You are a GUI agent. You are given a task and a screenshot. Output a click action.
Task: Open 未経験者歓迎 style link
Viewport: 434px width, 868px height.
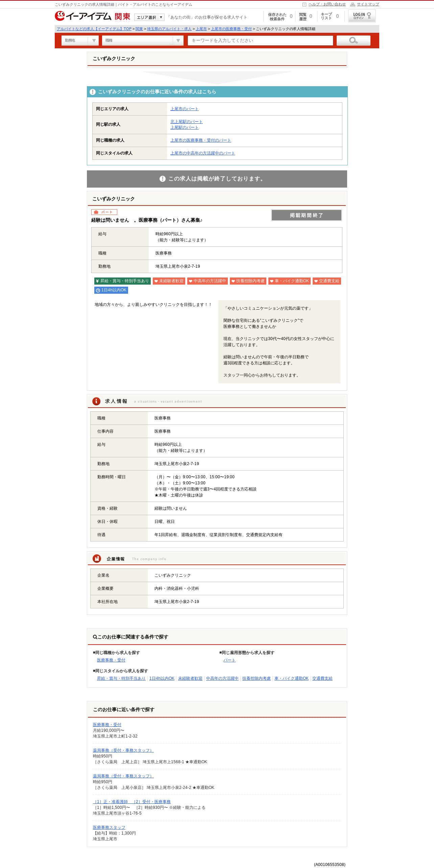coord(190,678)
